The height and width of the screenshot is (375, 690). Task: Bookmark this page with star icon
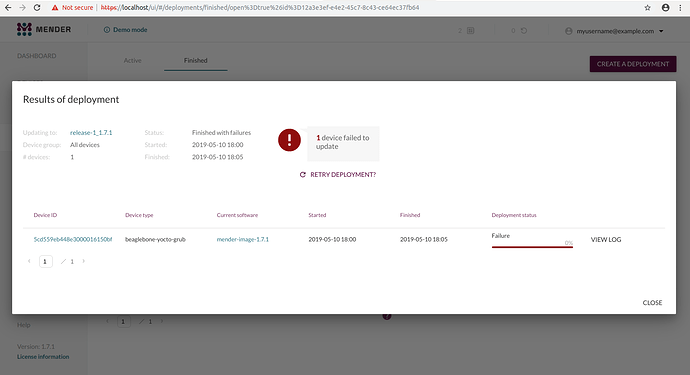(x=647, y=7)
